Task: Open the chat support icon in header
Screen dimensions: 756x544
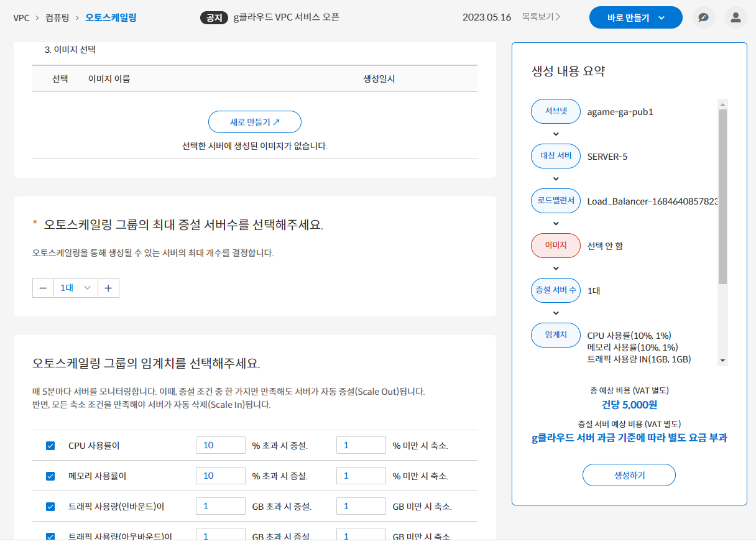Action: [x=704, y=17]
